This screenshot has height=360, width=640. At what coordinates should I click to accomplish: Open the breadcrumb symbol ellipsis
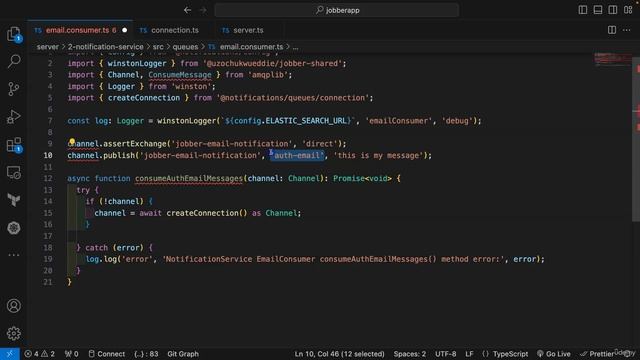tap(295, 47)
